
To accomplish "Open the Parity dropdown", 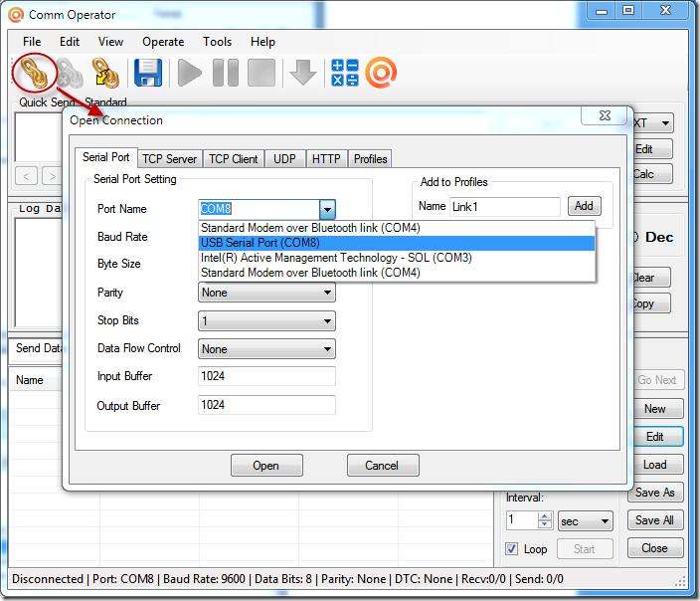I will (x=266, y=293).
